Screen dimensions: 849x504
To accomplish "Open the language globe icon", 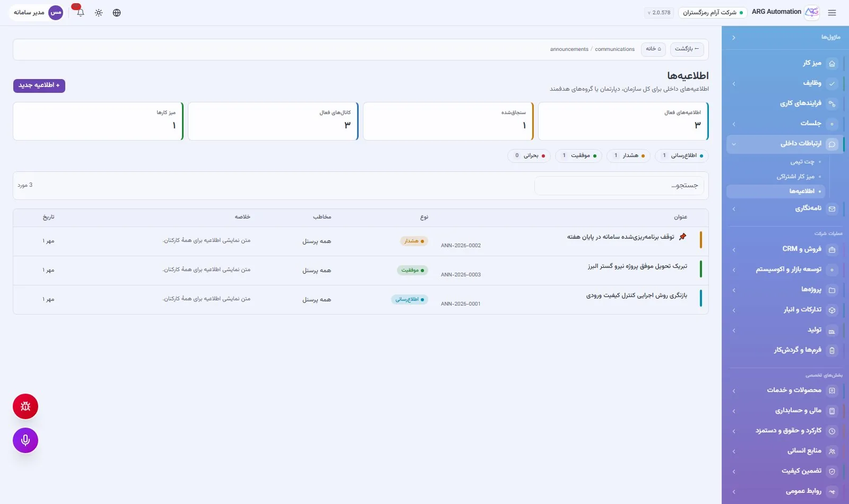I will point(117,13).
